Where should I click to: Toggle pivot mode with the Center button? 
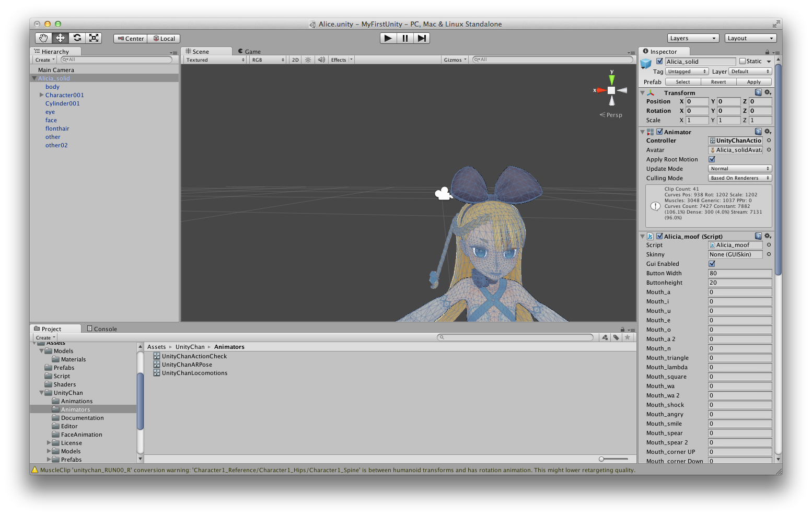131,39
